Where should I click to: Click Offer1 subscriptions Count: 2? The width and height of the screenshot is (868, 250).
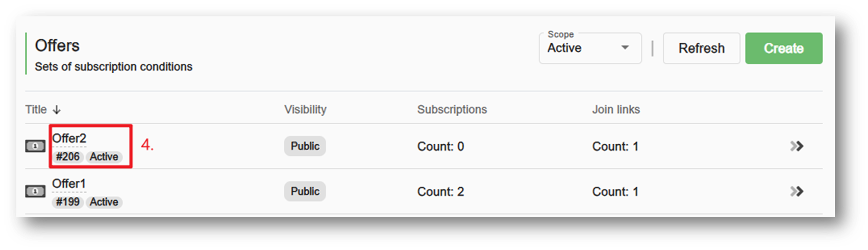tap(441, 192)
